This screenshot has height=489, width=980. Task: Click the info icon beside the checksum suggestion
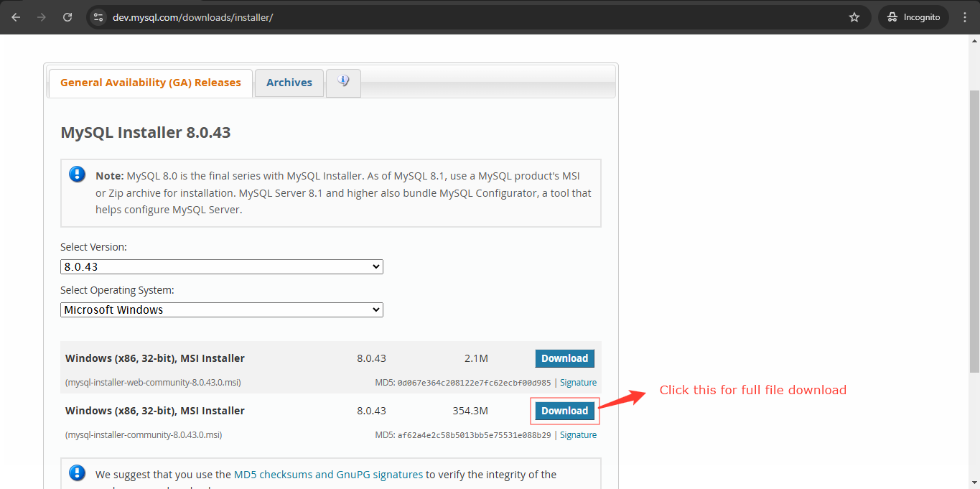(77, 472)
